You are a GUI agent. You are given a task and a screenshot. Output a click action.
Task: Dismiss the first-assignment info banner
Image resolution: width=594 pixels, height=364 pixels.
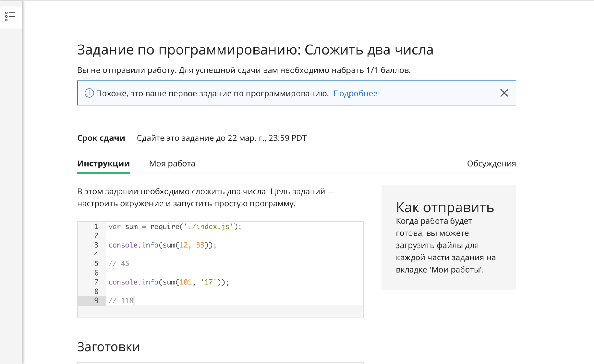[x=504, y=93]
